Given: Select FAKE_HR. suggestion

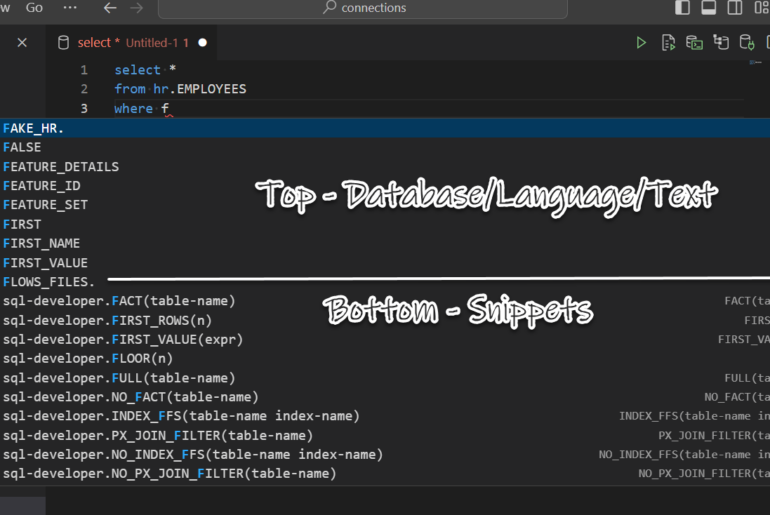Looking at the screenshot, I should 385,128.
